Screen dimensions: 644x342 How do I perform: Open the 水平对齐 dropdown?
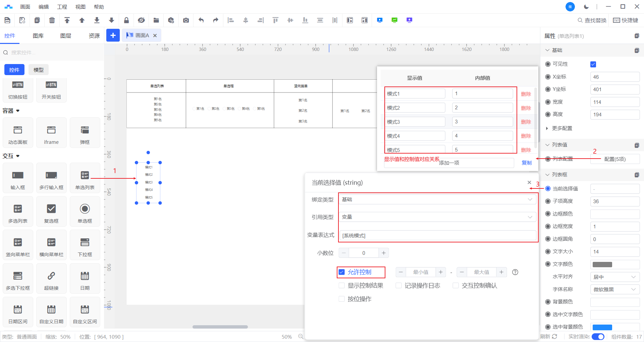(x=614, y=277)
